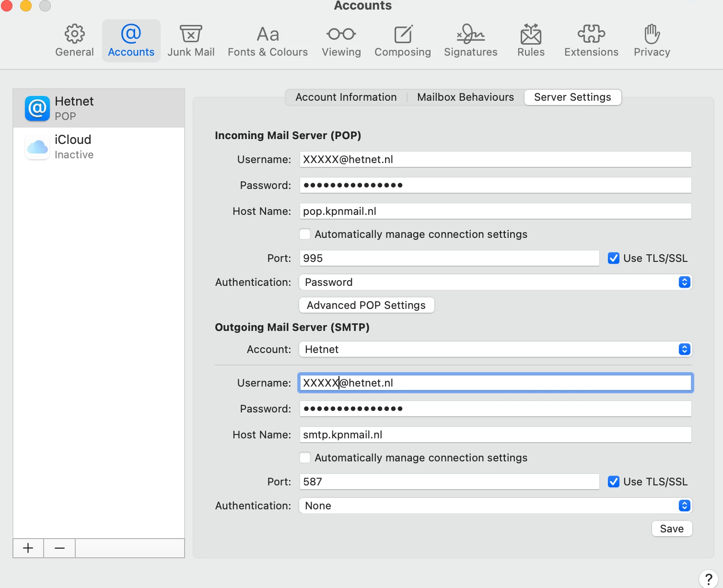Show the Extensions preferences pane
The image size is (723, 588).
coord(591,41)
